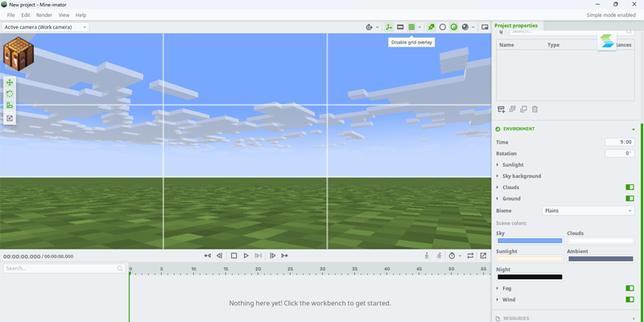644x322 pixels.
Task: Open the Help menu
Action: pyautogui.click(x=81, y=14)
